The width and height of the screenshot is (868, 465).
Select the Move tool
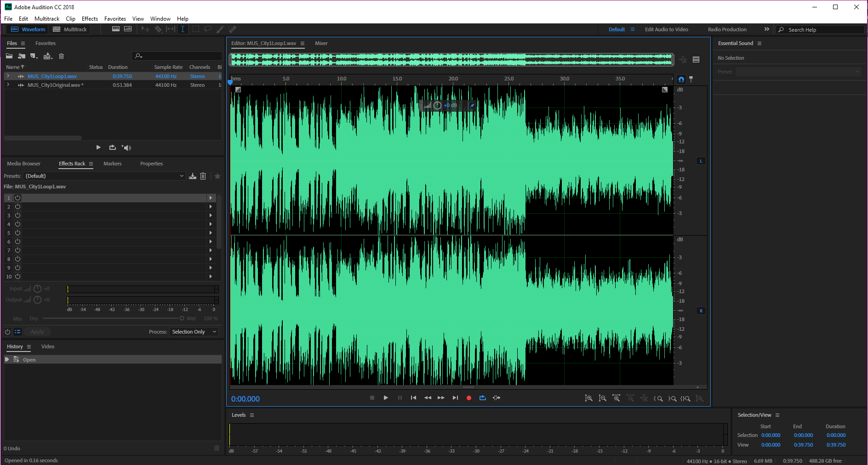click(x=145, y=29)
